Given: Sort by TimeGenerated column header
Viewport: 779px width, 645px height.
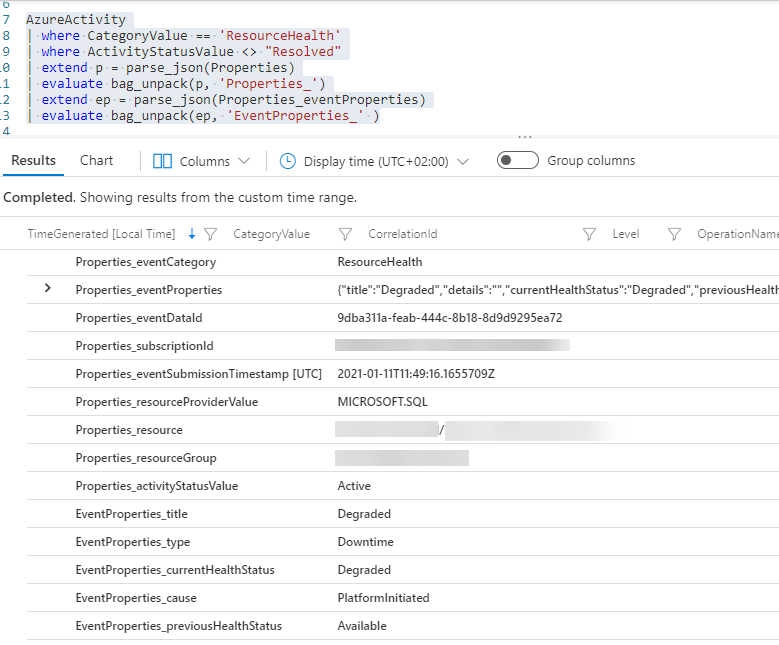Looking at the screenshot, I should [101, 234].
